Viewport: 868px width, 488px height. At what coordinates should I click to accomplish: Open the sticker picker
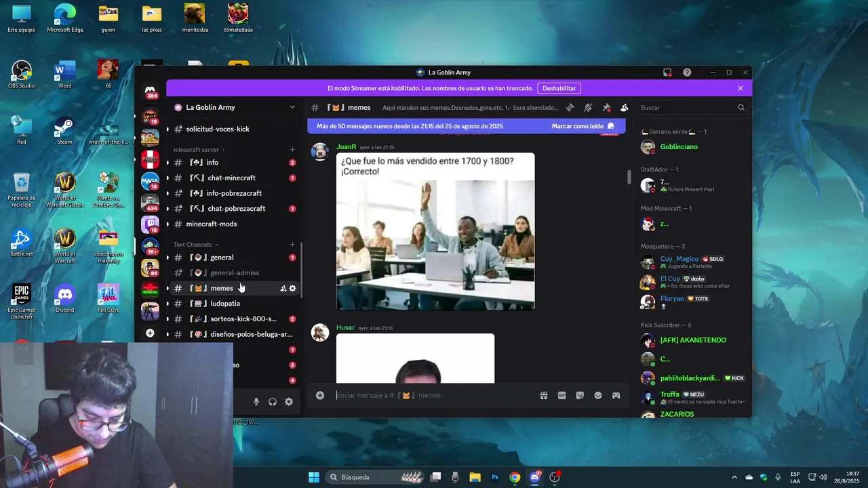pos(580,396)
